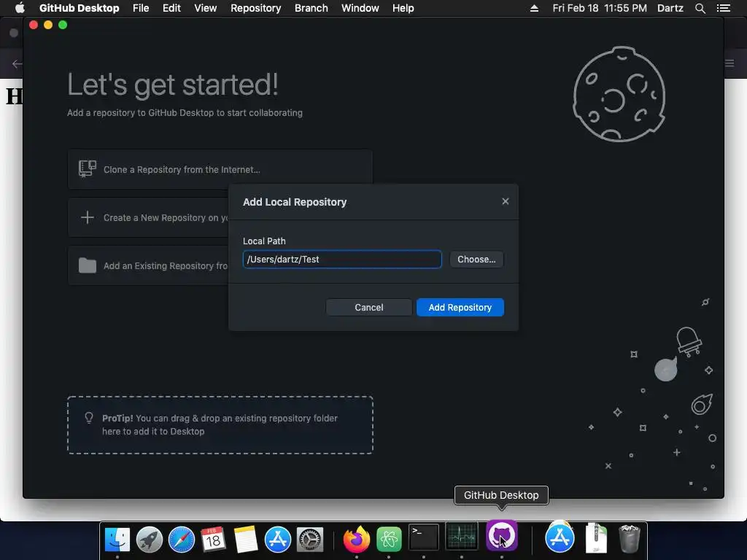
Task: Click the clone repository icon
Action: [88, 168]
